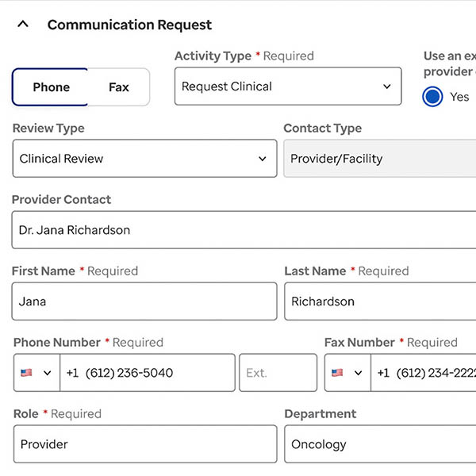Select the Phone option
This screenshot has width=476, height=476.
pyautogui.click(x=51, y=87)
